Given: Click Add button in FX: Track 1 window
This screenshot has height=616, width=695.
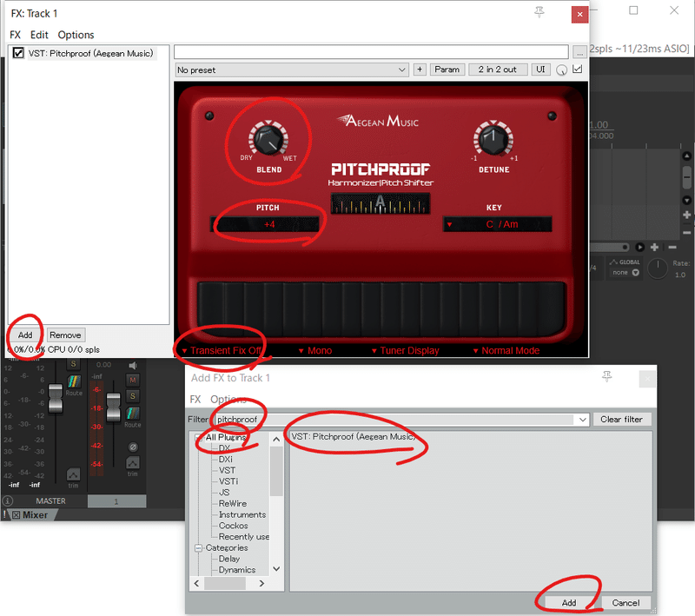Looking at the screenshot, I should click(25, 335).
